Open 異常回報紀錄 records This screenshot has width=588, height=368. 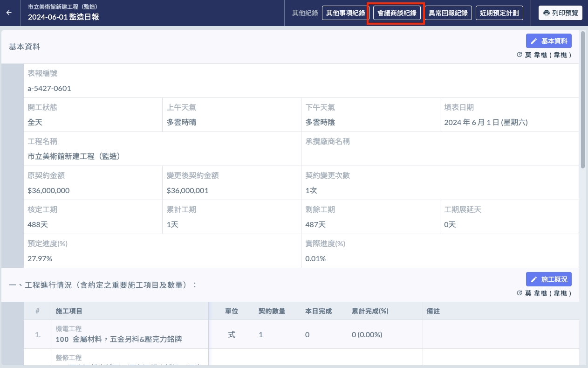448,13
